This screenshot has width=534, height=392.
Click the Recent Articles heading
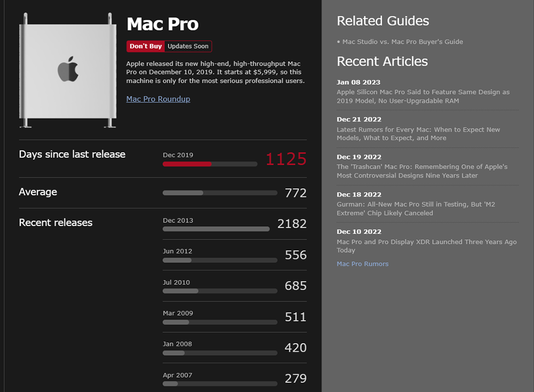(x=382, y=61)
